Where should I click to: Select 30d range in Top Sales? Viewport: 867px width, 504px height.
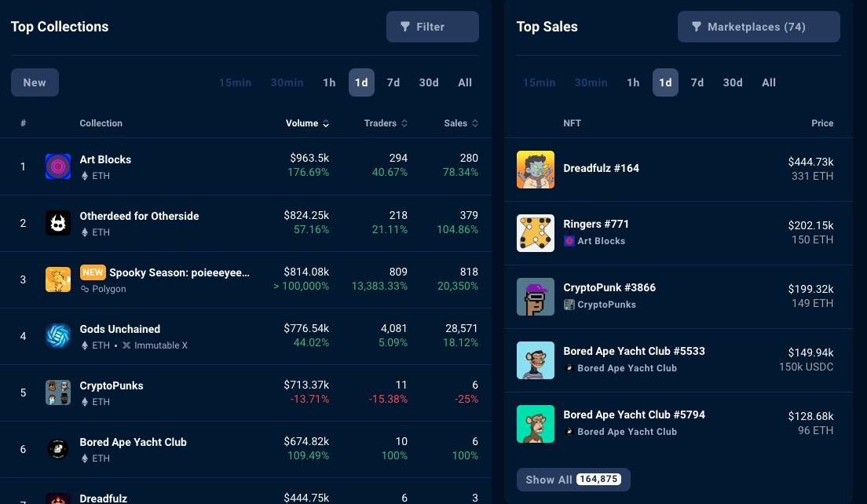point(733,82)
